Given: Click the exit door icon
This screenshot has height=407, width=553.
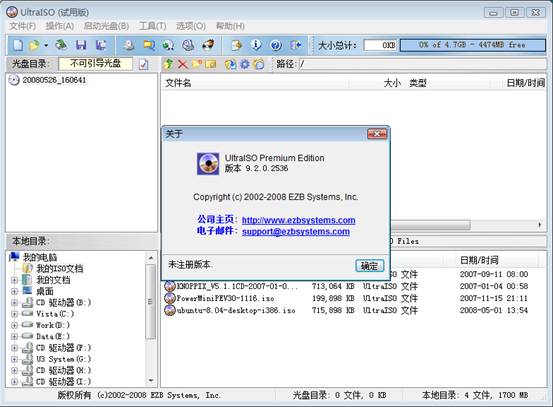Looking at the screenshot, I should pyautogui.click(x=296, y=45).
